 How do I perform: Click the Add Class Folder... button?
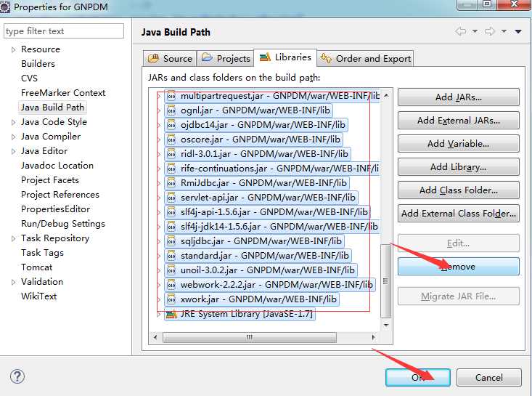tap(459, 190)
